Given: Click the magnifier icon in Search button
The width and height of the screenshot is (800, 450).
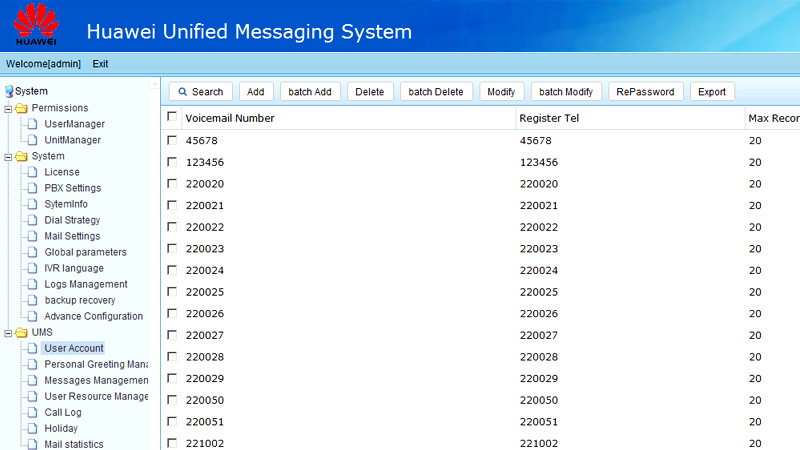Looking at the screenshot, I should tap(182, 92).
